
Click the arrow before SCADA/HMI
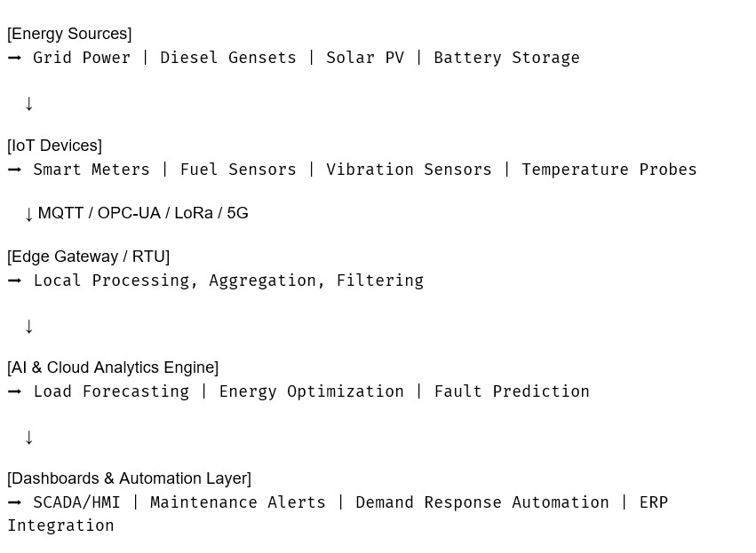tap(14, 502)
